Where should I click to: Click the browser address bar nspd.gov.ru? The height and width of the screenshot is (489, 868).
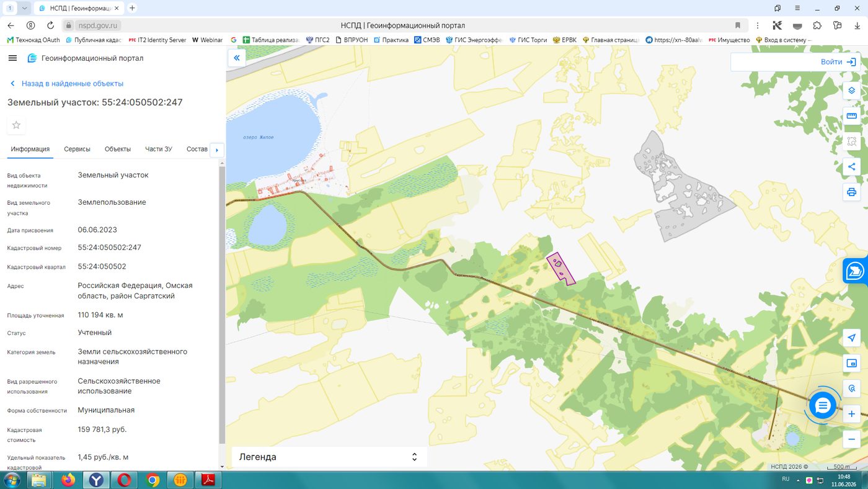click(98, 25)
